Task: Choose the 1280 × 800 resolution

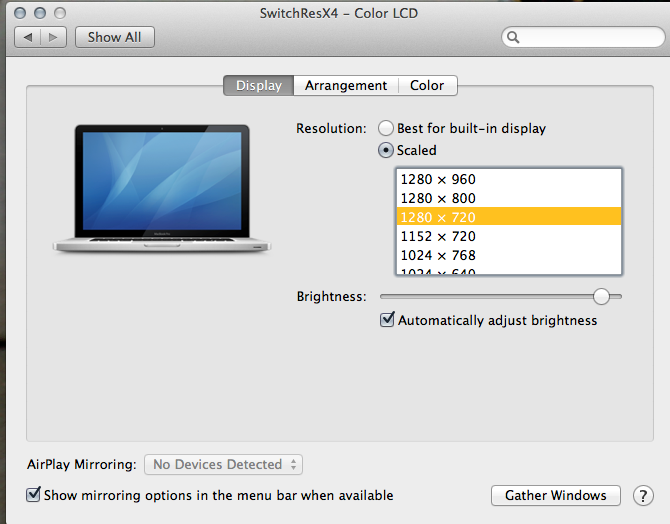Action: pyautogui.click(x=509, y=198)
